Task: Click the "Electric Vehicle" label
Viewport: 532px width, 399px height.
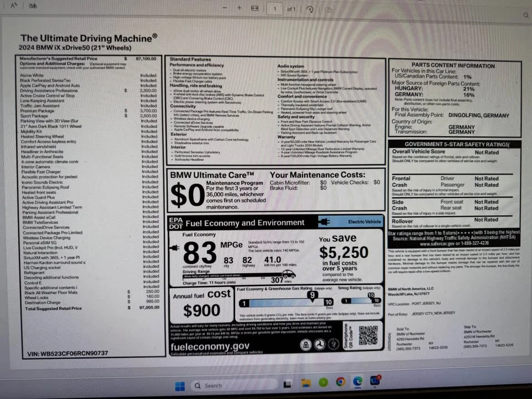Action: click(x=365, y=222)
